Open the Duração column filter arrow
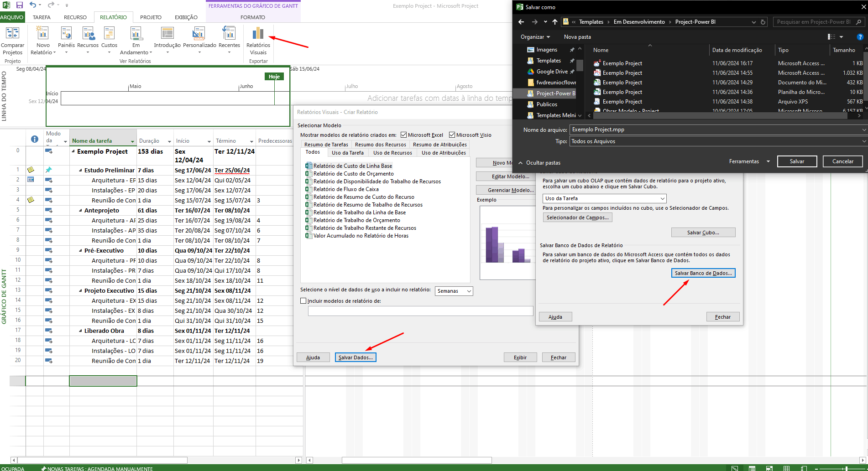This screenshot has width=868, height=471. pyautogui.click(x=169, y=141)
